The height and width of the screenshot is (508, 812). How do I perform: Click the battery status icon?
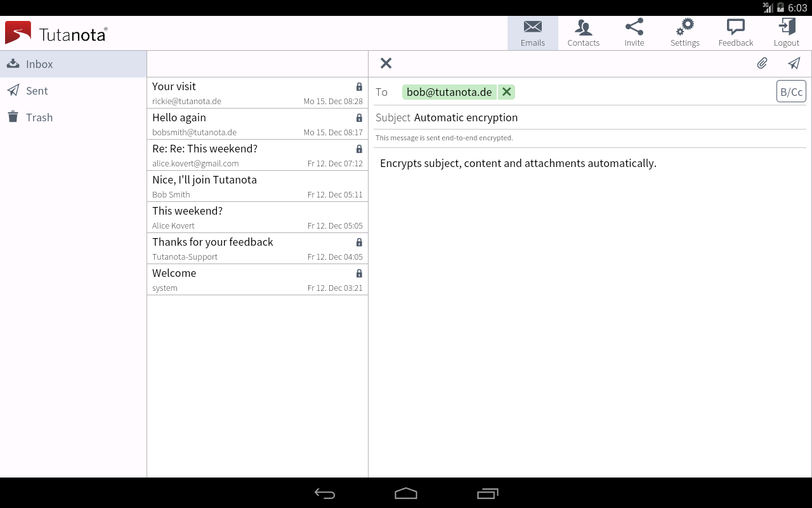tap(780, 8)
